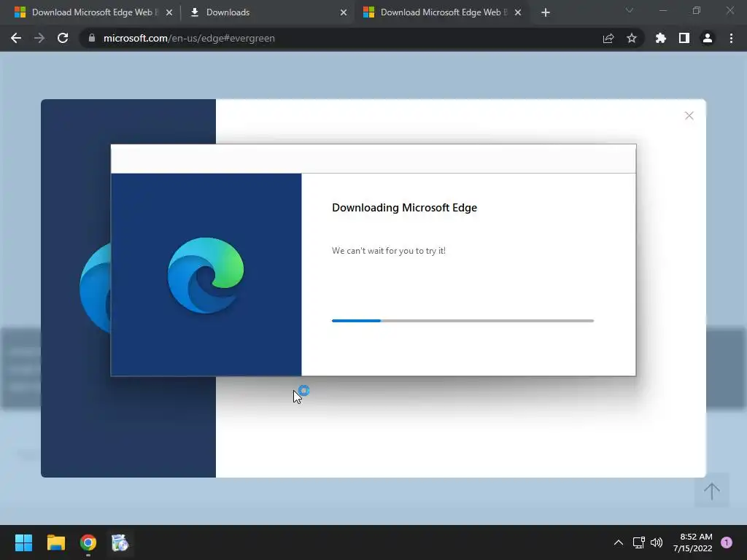Close the active Edge download tab
Image resolution: width=747 pixels, height=560 pixels.
pyautogui.click(x=518, y=12)
